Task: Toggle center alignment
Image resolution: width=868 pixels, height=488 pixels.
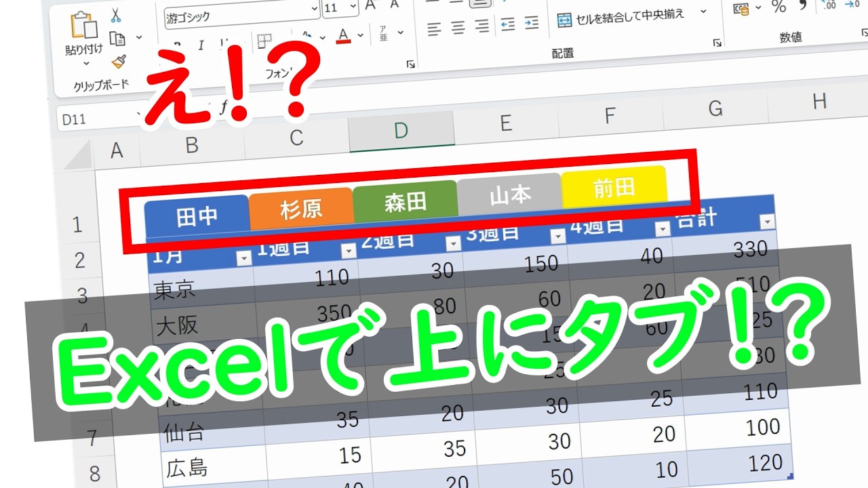Action: (x=458, y=28)
